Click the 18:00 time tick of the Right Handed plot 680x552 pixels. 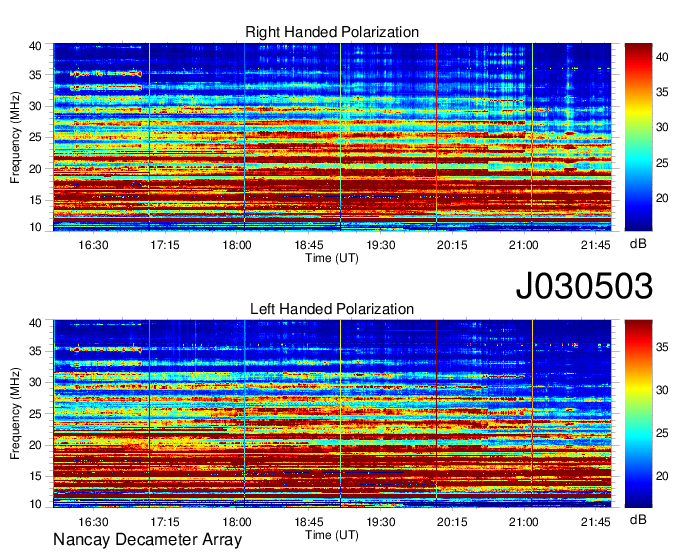pyautogui.click(x=237, y=245)
